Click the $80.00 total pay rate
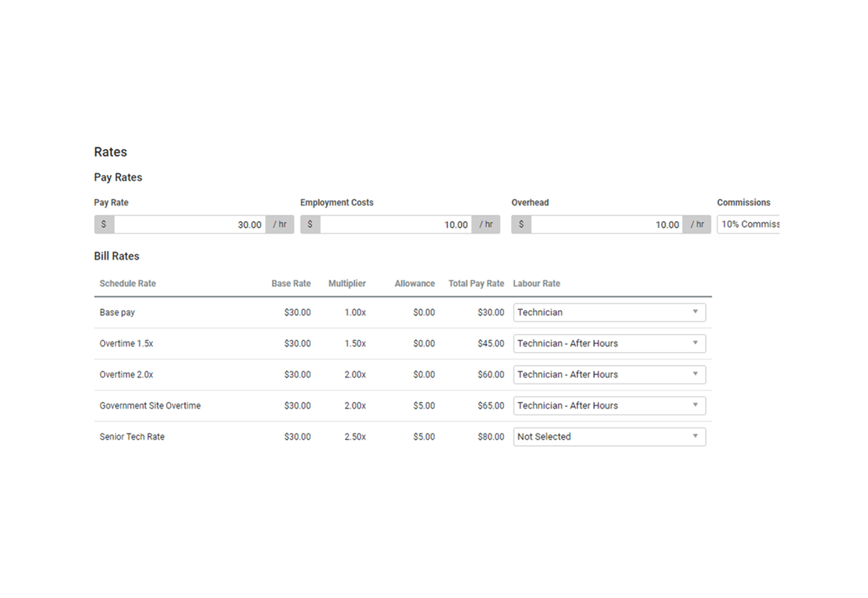Screen dimensions: 868x598 [490, 437]
